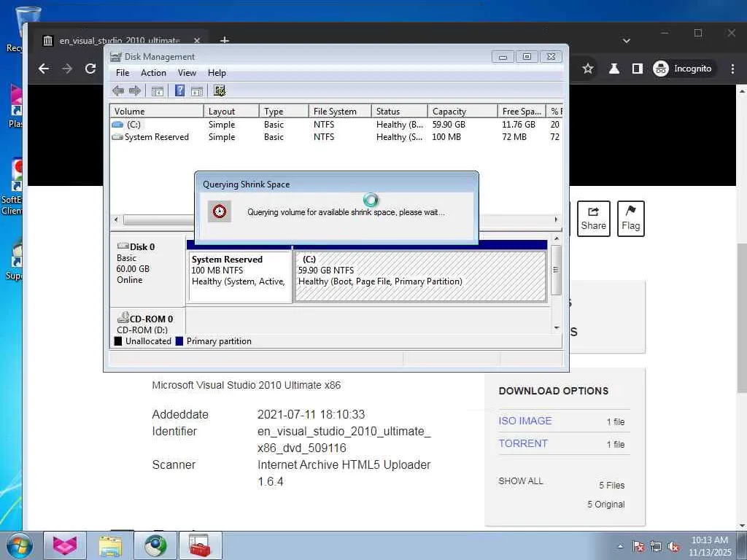Image resolution: width=747 pixels, height=560 pixels.
Task: Click the Flag button on the archive page
Action: (x=631, y=219)
